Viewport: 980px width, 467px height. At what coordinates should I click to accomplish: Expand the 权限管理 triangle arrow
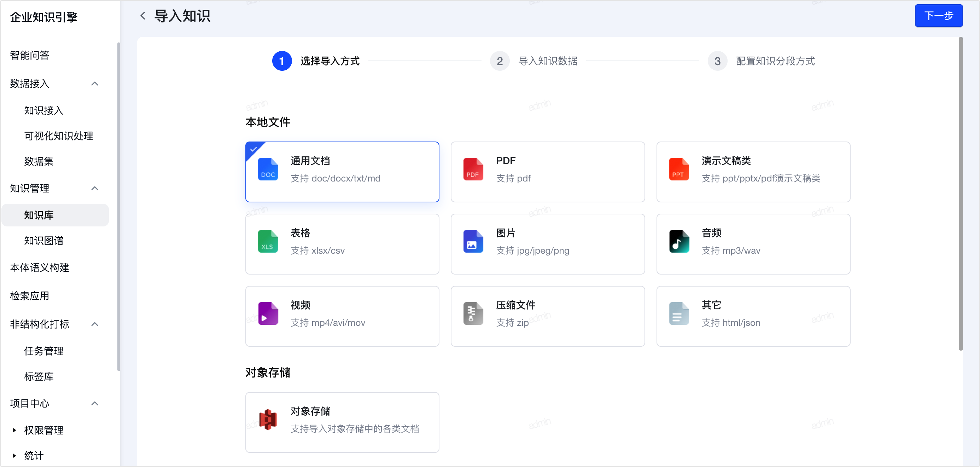coord(14,430)
